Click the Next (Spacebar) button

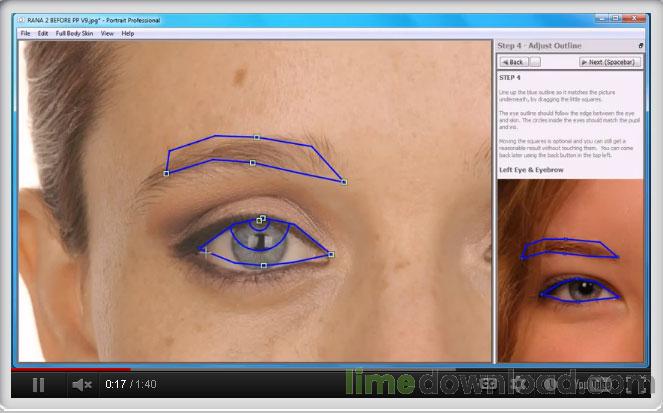point(610,62)
